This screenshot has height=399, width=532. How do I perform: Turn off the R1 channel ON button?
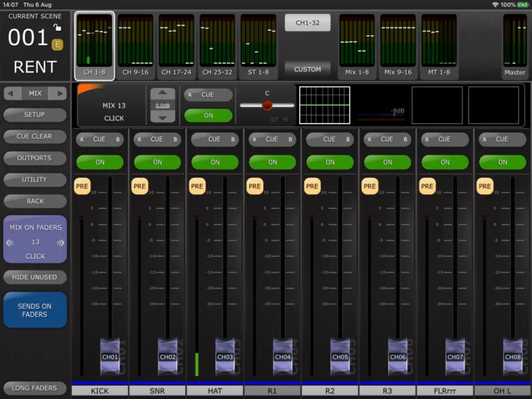tap(273, 162)
